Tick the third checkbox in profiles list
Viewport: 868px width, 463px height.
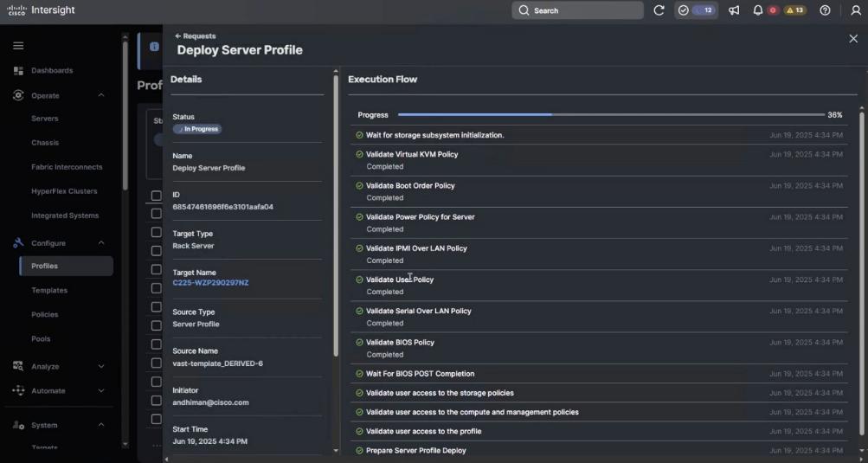point(157,232)
